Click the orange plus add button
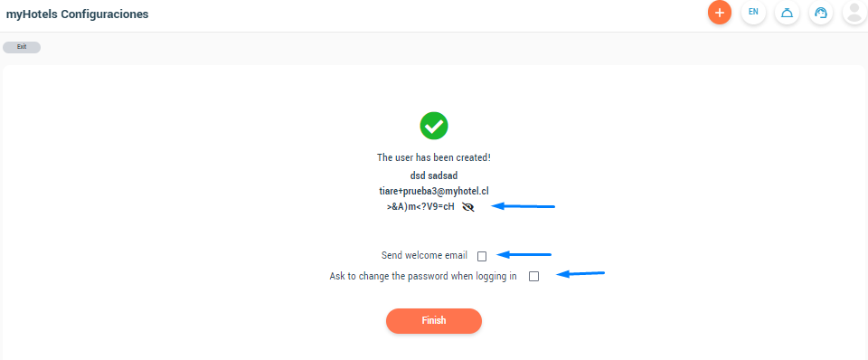 coord(720,12)
